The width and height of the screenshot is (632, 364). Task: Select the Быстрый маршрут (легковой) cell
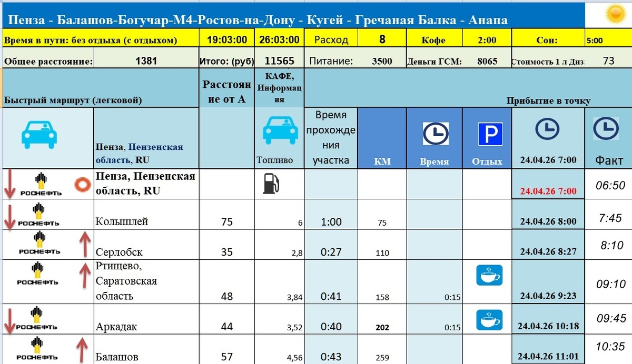click(101, 88)
